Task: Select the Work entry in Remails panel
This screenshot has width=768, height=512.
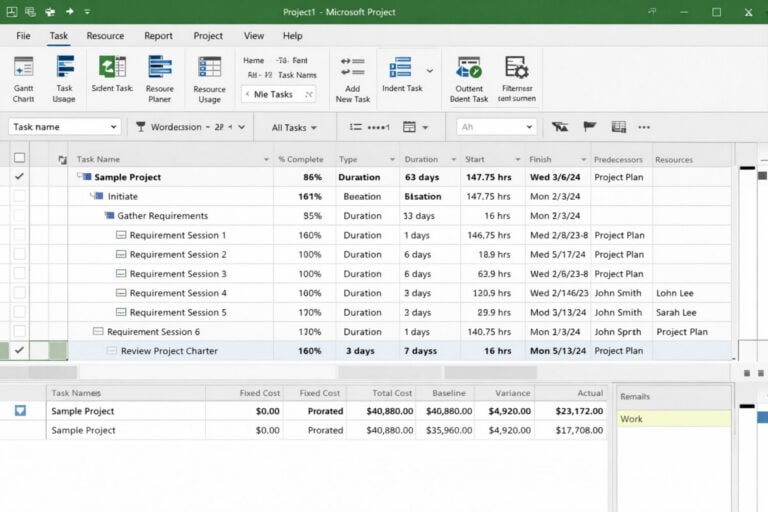Action: tap(673, 419)
